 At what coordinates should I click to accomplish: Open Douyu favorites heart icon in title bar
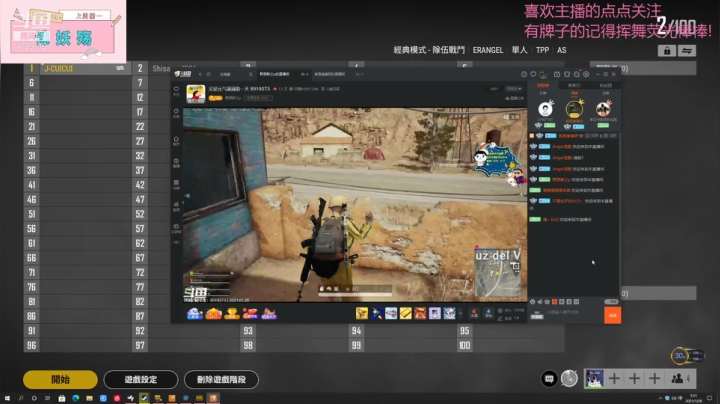click(x=533, y=74)
